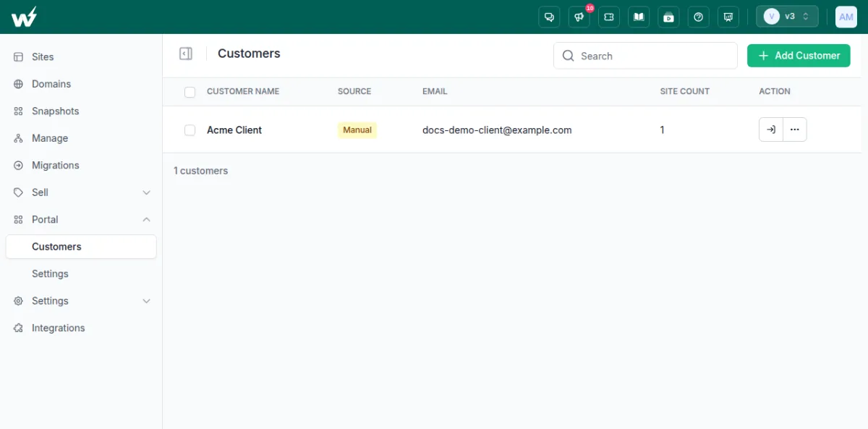Open the chat messages icon in header
Viewport: 868px width, 429px height.
[550, 17]
